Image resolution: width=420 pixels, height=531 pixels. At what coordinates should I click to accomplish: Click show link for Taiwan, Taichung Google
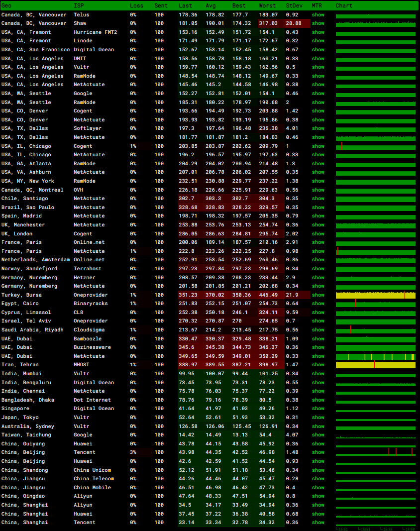coord(318,435)
